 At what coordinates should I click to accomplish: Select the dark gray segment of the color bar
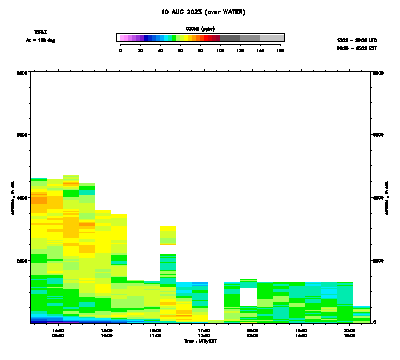[x=230, y=38]
